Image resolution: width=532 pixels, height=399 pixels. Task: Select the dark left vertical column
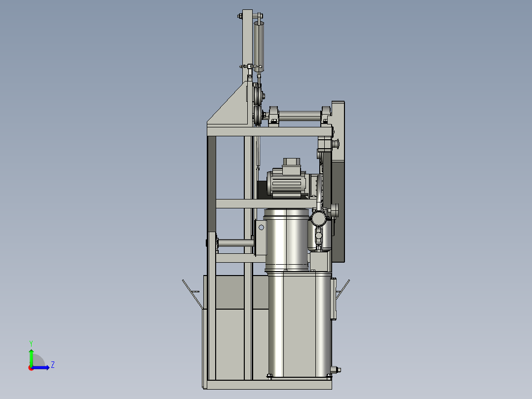pyautogui.click(x=211, y=185)
